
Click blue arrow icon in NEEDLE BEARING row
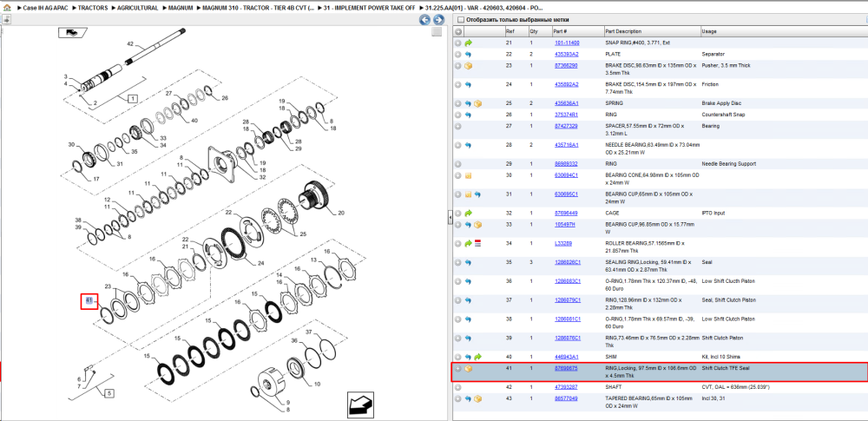(469, 145)
